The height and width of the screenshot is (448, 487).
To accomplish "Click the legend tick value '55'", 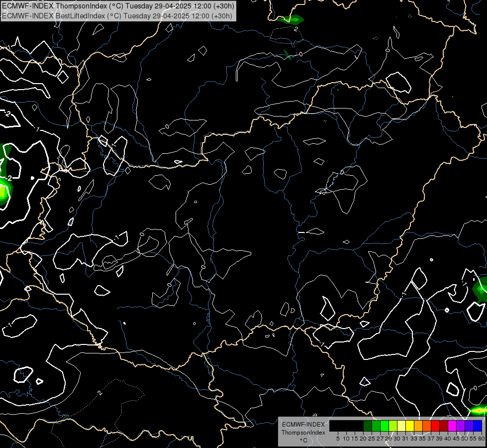I will tap(474, 439).
